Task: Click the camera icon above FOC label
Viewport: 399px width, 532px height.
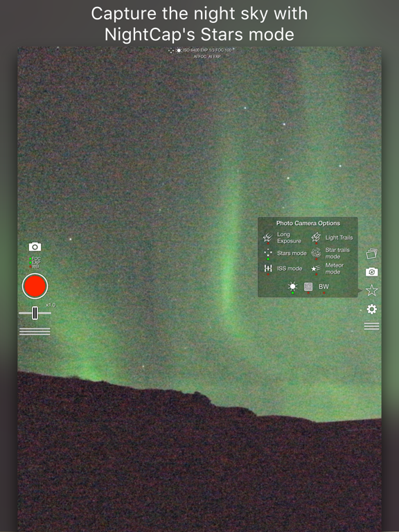Action: (x=35, y=247)
